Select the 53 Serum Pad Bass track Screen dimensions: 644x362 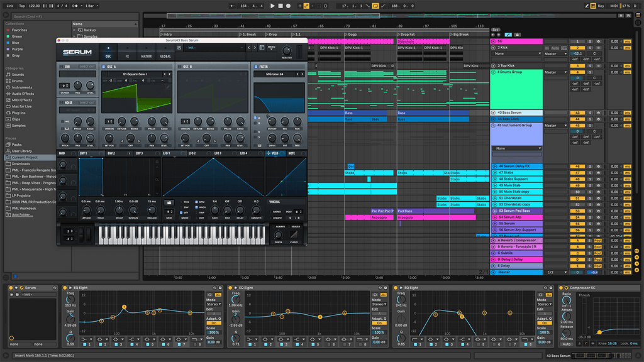coord(517,211)
